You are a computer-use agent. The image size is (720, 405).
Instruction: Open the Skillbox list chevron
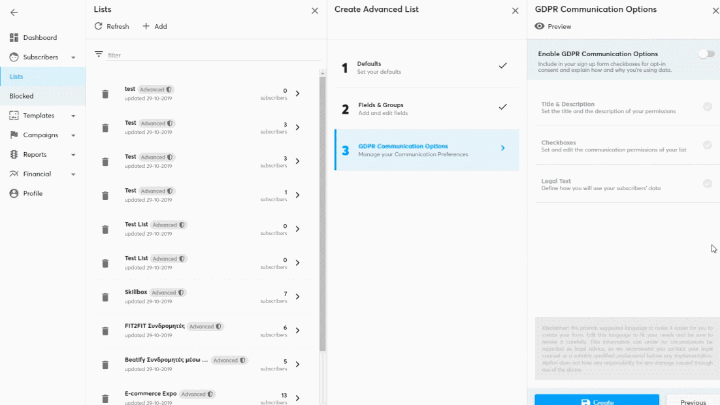point(297,297)
